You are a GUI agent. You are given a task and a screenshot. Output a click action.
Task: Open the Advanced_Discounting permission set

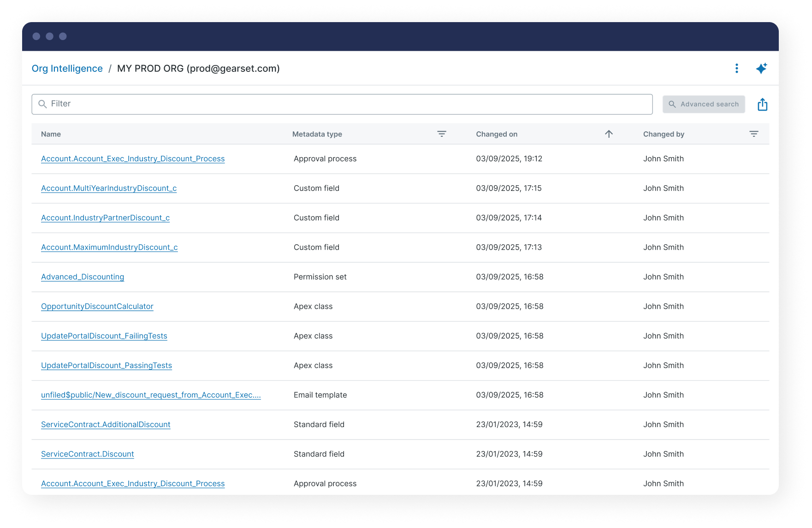pos(83,277)
